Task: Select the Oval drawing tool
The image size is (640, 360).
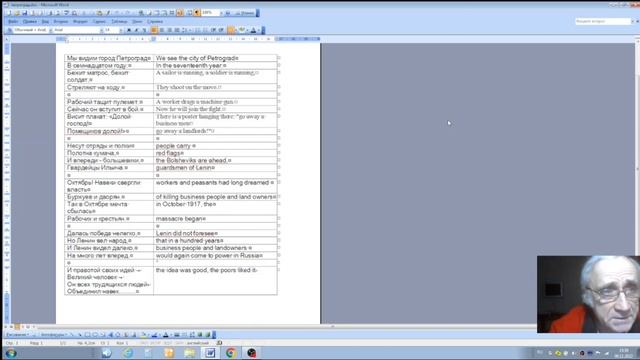Action: pyautogui.click(x=95, y=335)
